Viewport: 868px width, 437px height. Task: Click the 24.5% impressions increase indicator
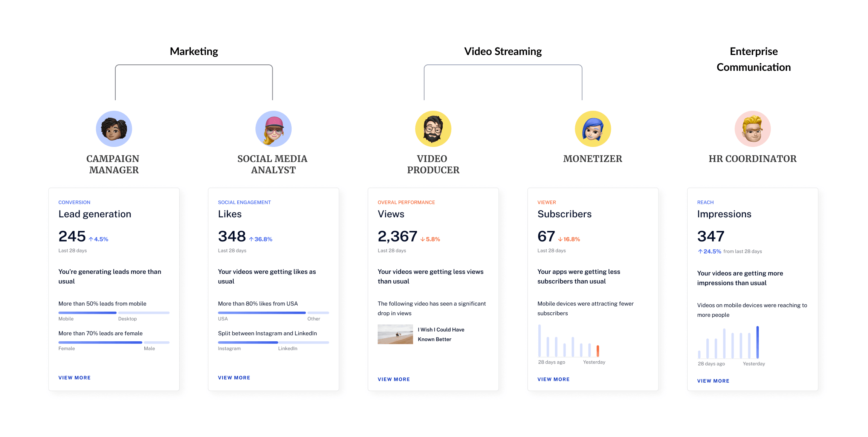[x=709, y=251]
